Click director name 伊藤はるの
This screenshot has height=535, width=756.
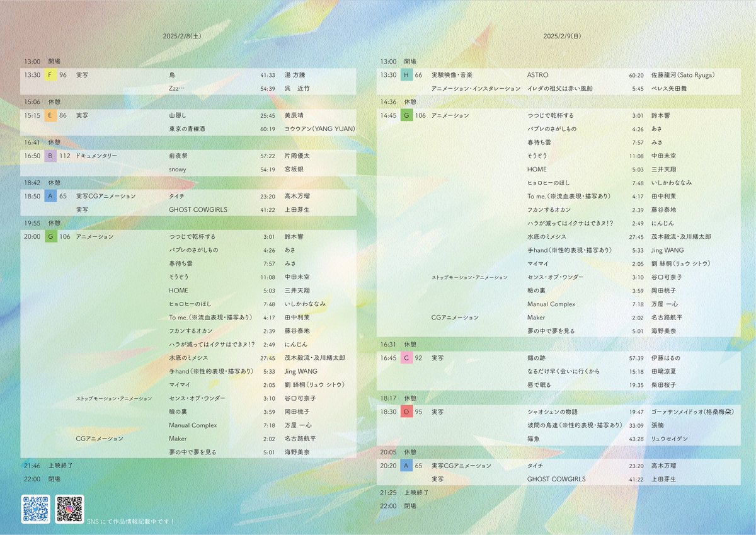pos(666,358)
